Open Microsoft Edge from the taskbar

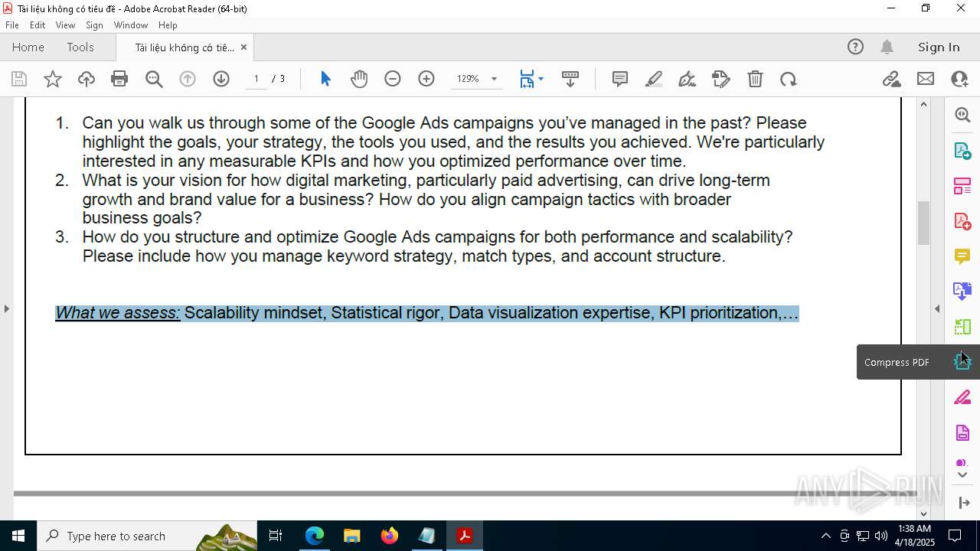315,536
